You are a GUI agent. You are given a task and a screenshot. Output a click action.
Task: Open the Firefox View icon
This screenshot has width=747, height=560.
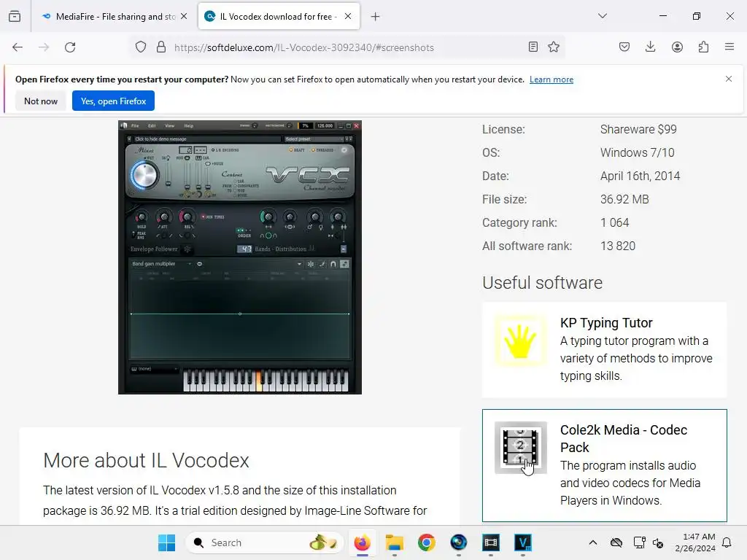coord(15,16)
